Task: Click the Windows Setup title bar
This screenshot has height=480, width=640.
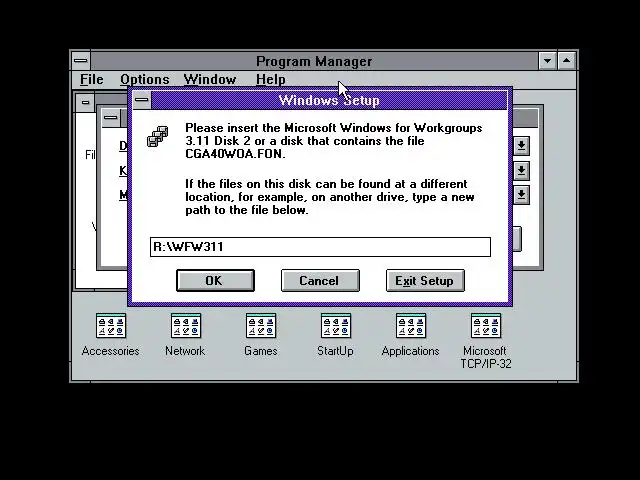Action: (329, 100)
